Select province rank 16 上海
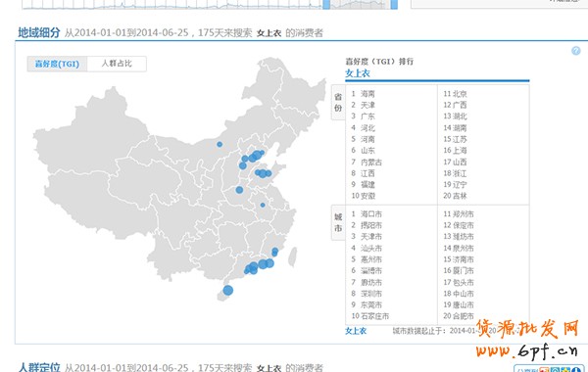 click(x=455, y=150)
